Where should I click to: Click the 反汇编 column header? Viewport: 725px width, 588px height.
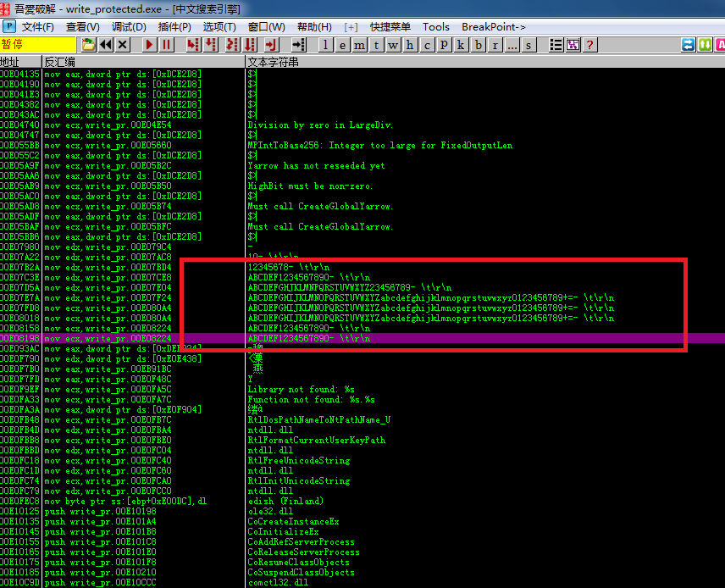[x=143, y=62]
